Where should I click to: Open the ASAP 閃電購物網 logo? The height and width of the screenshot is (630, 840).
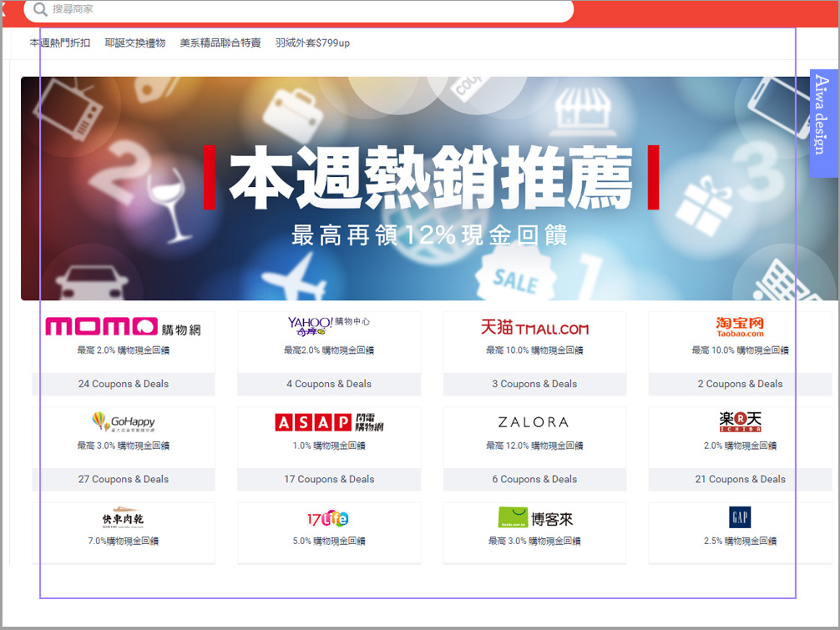pyautogui.click(x=329, y=422)
